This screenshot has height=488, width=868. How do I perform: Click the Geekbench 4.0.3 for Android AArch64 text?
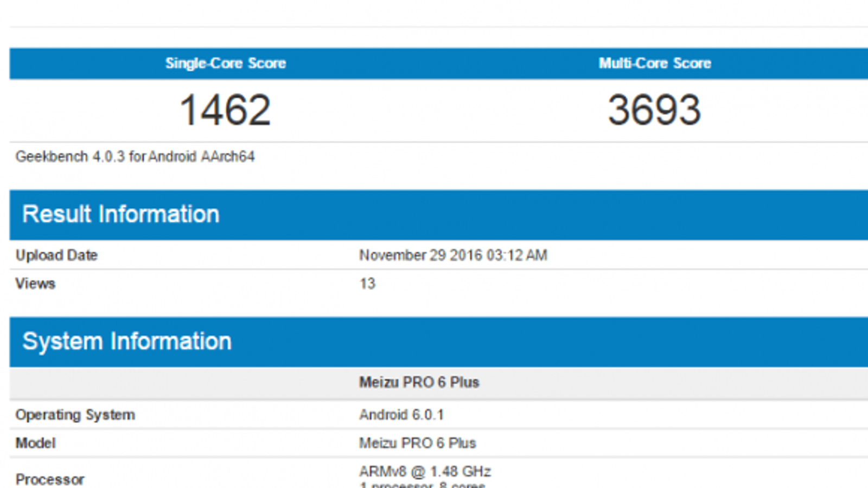coord(135,157)
